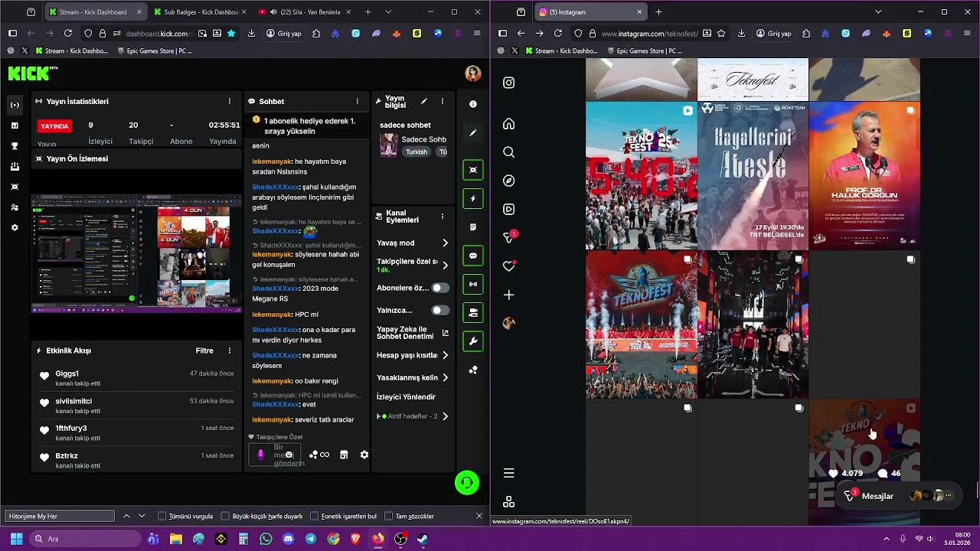Click Giriş yap in left Firefox toolbar
This screenshot has height=551, width=980.
[x=283, y=34]
